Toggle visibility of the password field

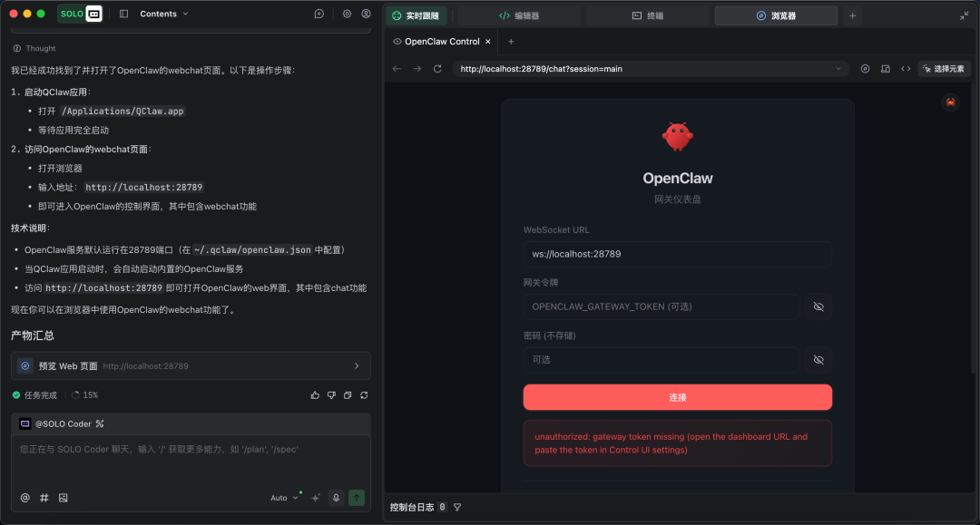[x=818, y=360]
